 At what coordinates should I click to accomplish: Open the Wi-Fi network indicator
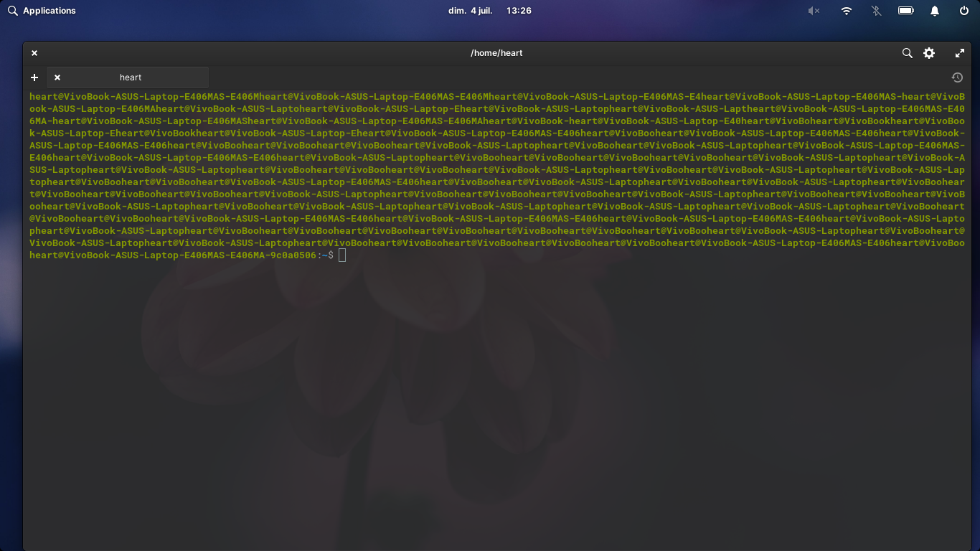point(847,11)
